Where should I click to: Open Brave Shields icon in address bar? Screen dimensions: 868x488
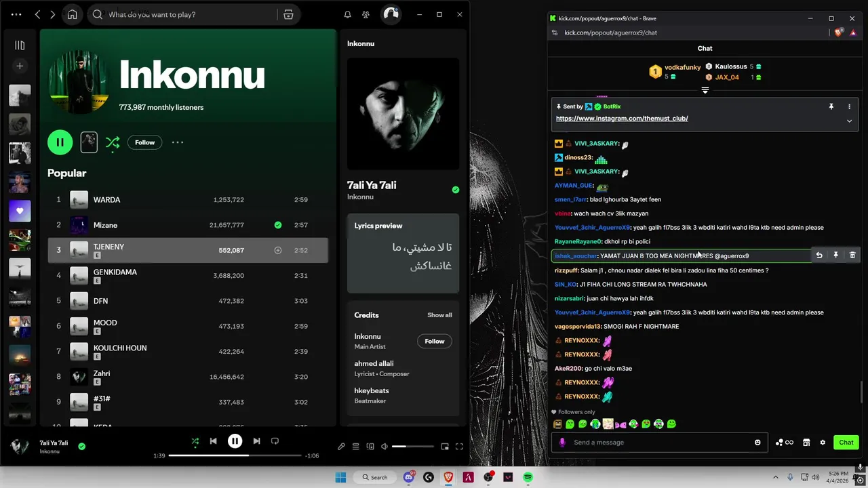click(x=838, y=33)
